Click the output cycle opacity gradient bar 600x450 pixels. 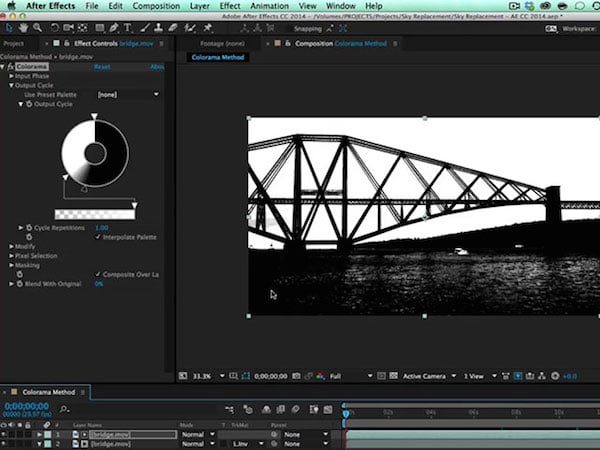(95, 214)
